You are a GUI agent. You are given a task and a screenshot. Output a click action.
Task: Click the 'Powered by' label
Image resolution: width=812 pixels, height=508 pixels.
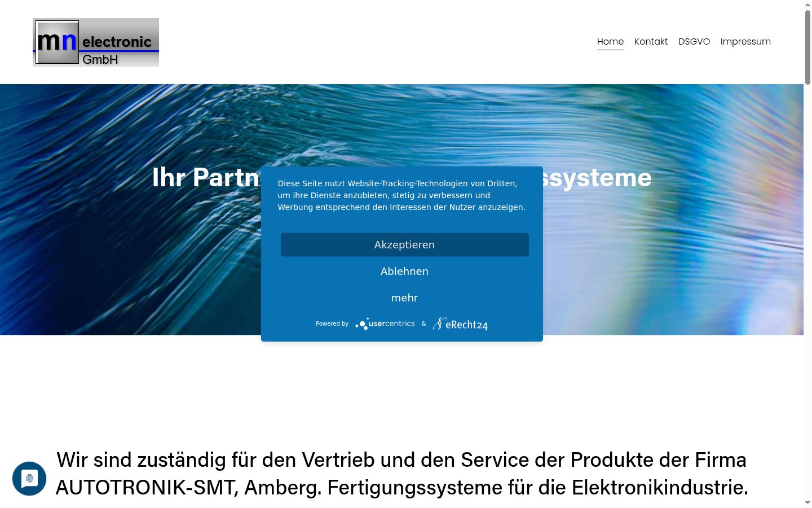332,323
